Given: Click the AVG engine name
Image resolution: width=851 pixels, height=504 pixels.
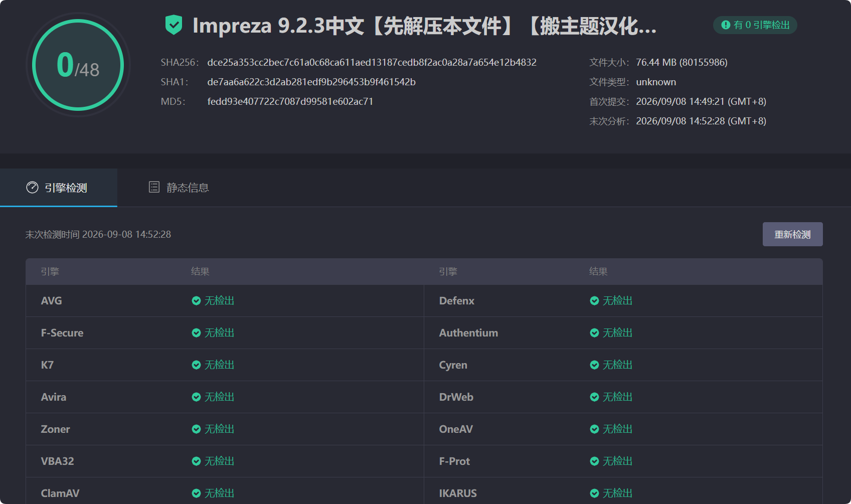Looking at the screenshot, I should point(52,301).
